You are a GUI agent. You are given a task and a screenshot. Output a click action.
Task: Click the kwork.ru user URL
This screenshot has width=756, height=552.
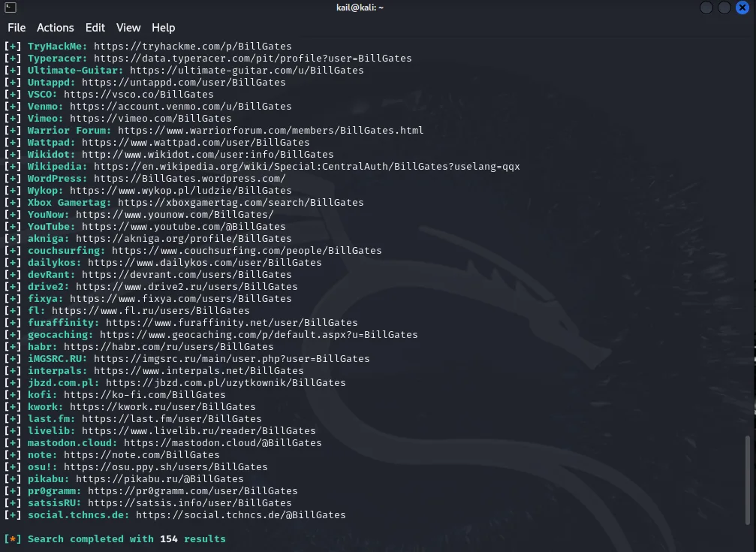(x=162, y=407)
